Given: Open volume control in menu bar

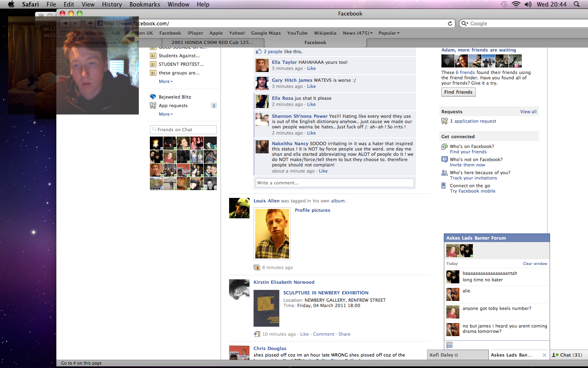Looking at the screenshot, I should [x=528, y=4].
